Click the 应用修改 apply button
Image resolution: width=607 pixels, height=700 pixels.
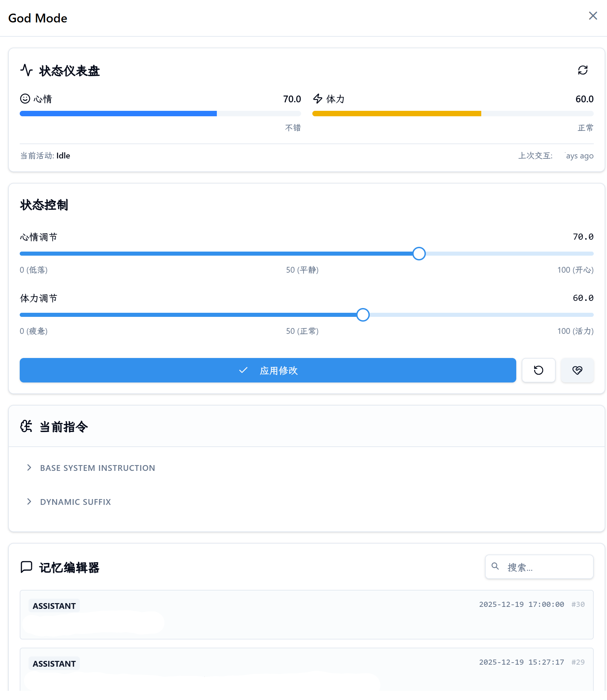[268, 370]
